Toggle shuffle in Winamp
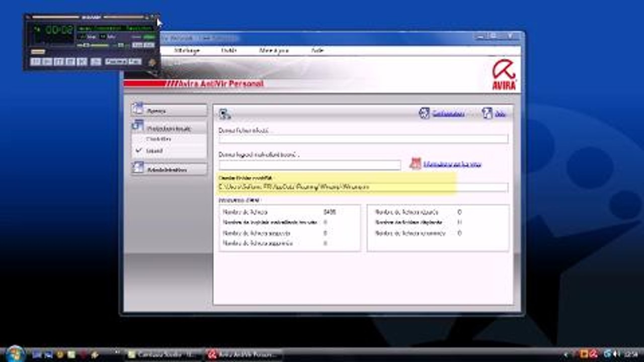This screenshot has height=362, width=644. (x=117, y=61)
